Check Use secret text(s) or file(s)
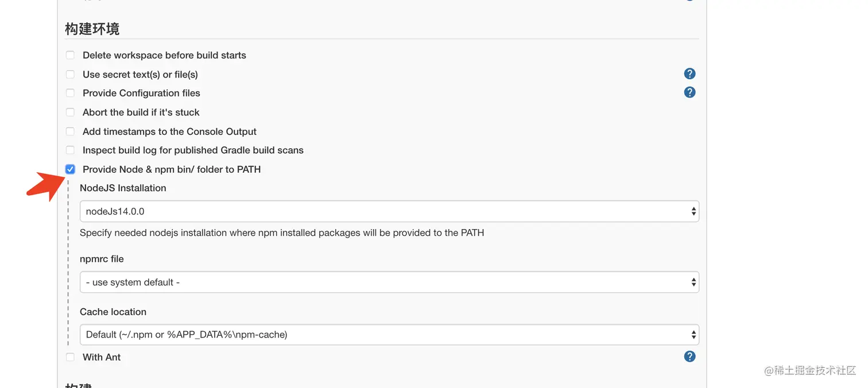This screenshot has width=868, height=388. (70, 75)
